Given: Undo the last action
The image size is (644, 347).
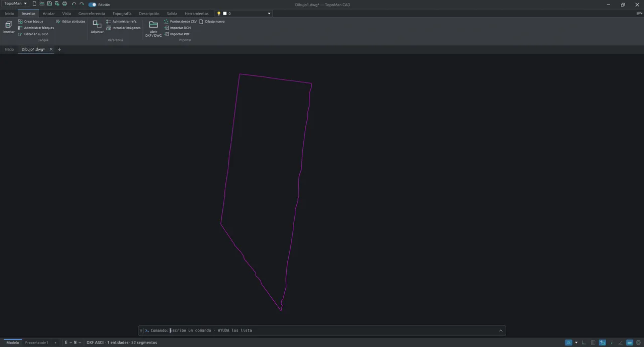Looking at the screenshot, I should pos(74,4).
